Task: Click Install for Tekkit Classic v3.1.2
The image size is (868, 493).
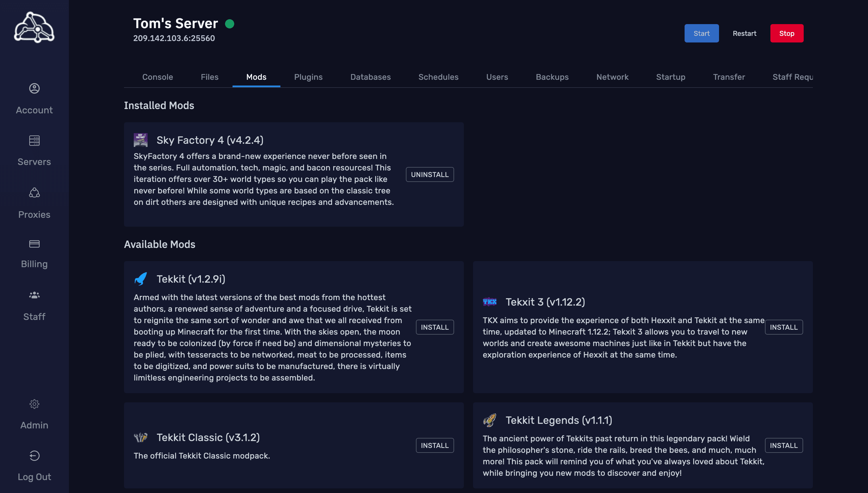Action: (x=435, y=445)
